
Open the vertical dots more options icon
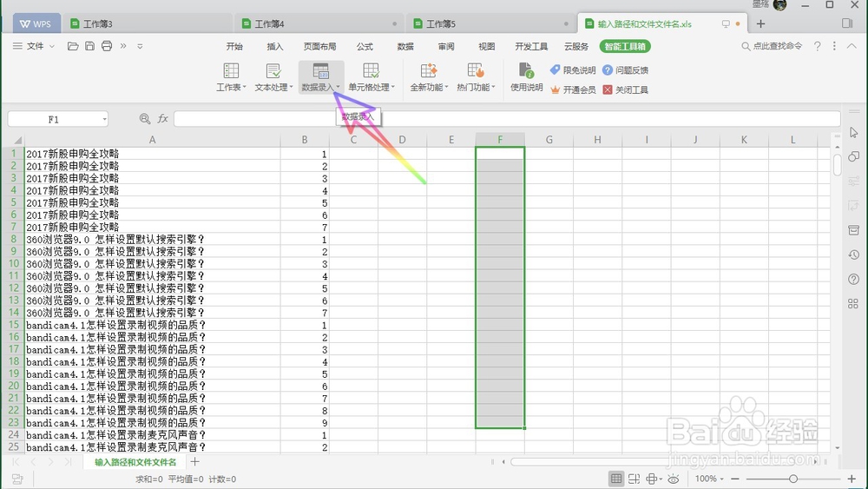coord(834,46)
